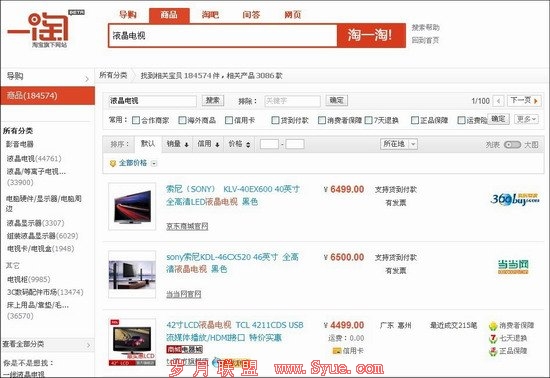The height and width of the screenshot is (378, 550).
Task: Check the 正品保障 filter checkbox
Action: pyautogui.click(x=415, y=120)
